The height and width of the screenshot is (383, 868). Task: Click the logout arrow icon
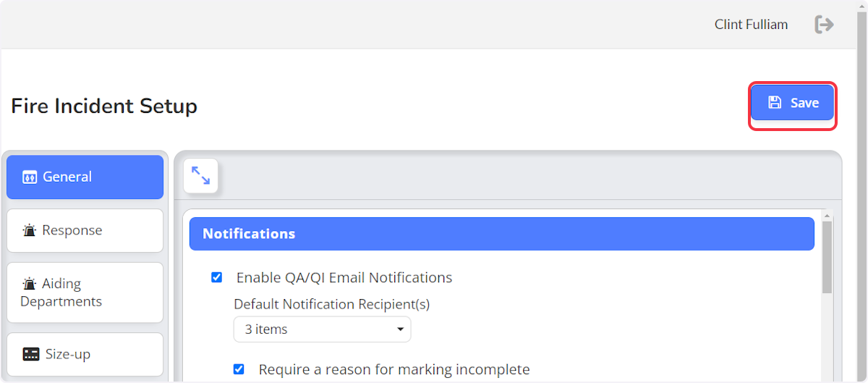[x=824, y=25]
